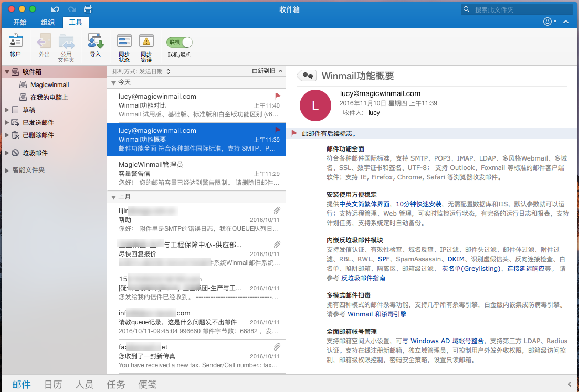
Task: Focus the 搜索此文件夹 search field
Action: (517, 9)
